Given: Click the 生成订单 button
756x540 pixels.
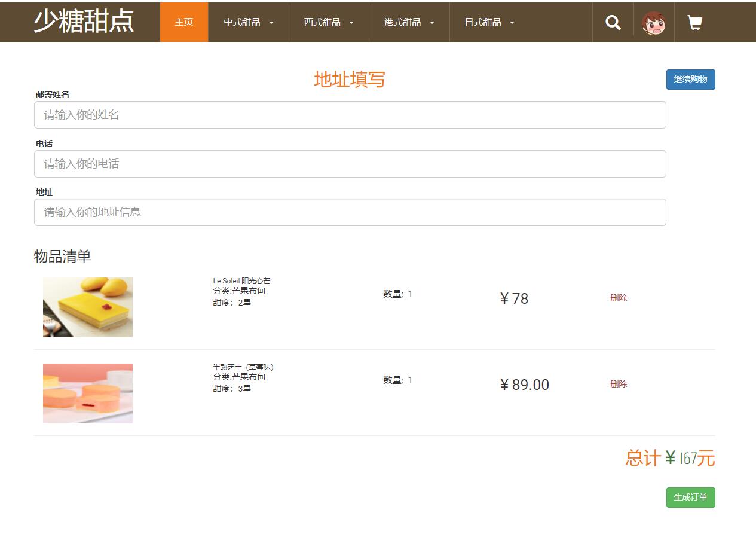Looking at the screenshot, I should point(690,497).
